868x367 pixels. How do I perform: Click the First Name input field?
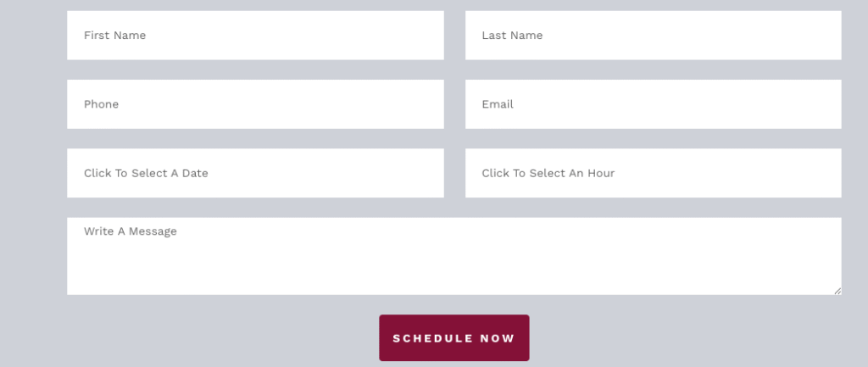[x=255, y=36]
